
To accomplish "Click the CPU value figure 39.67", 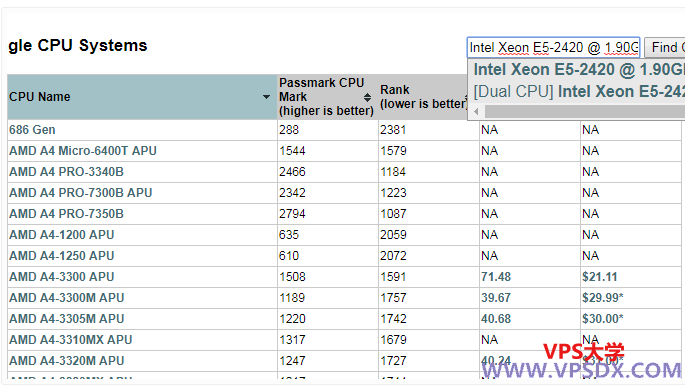I will coord(496,297).
